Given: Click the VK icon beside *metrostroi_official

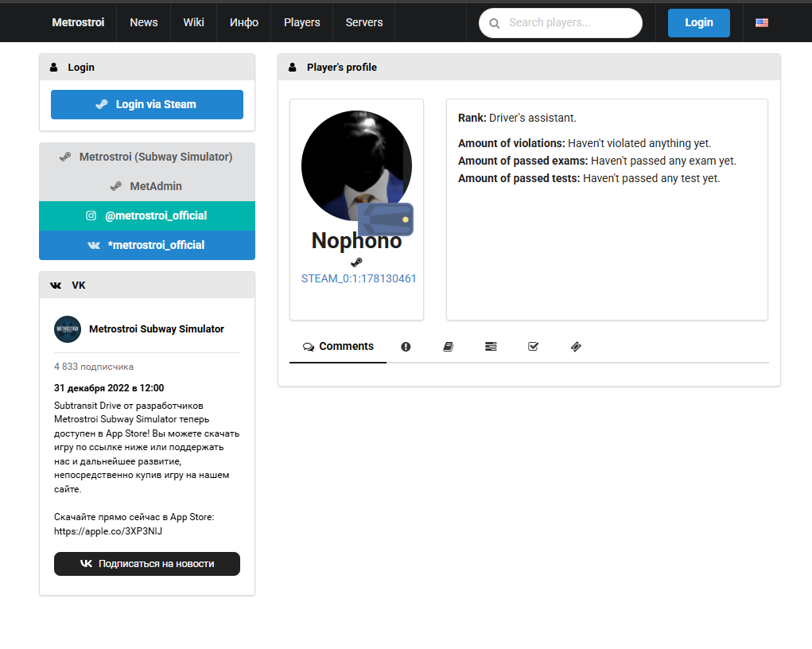Looking at the screenshot, I should [94, 246].
